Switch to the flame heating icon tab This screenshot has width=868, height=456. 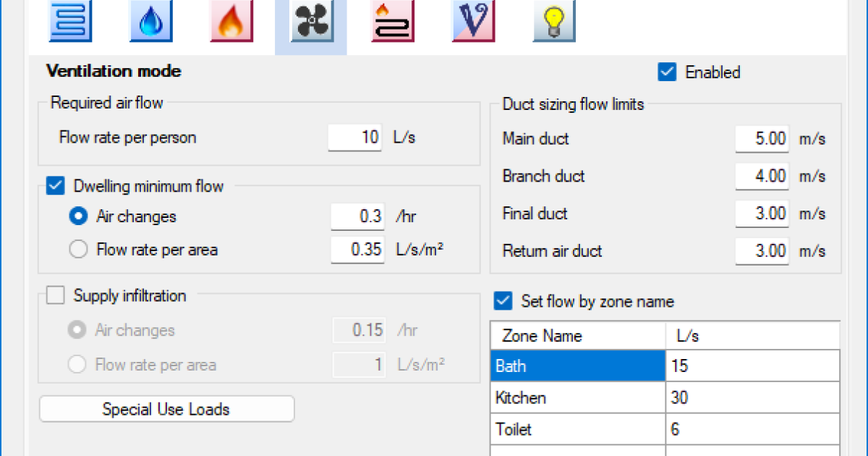tap(231, 22)
